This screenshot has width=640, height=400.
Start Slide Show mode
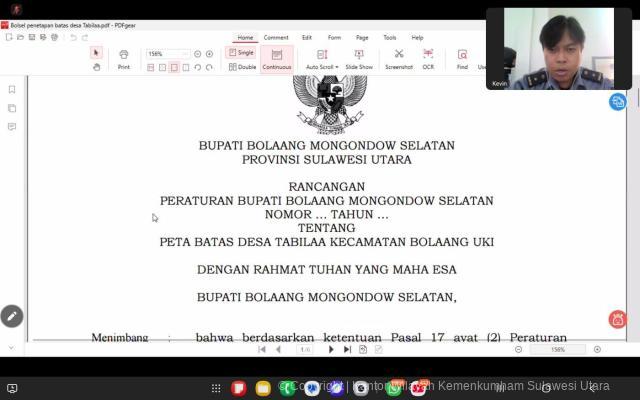(x=359, y=60)
